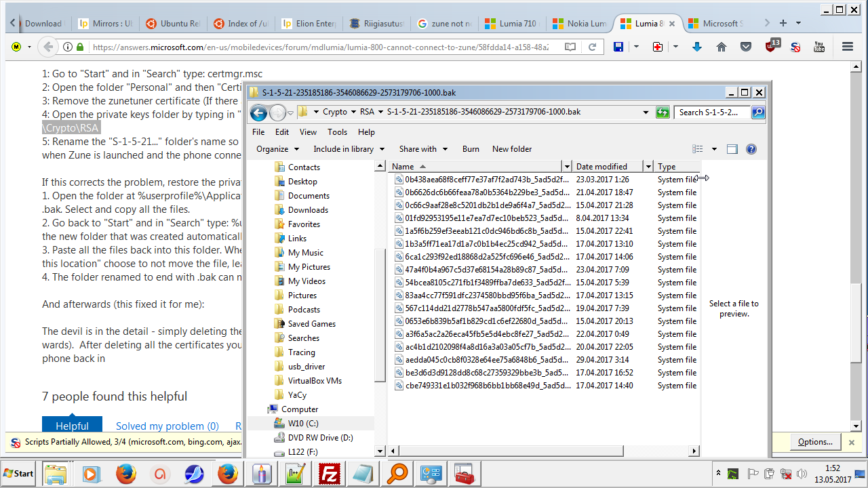Toggle the Explorer preview pane button

coord(732,149)
